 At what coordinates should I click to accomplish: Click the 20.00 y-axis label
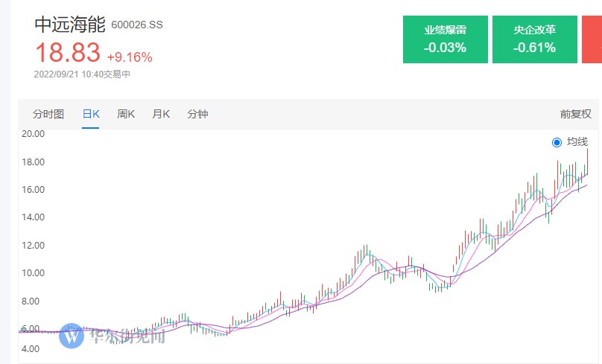point(33,134)
